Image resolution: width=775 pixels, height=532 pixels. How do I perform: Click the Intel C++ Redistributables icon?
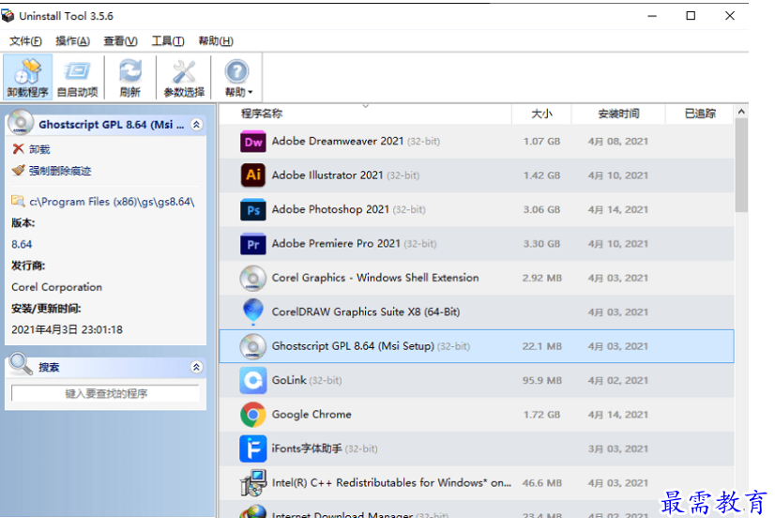pos(253,482)
